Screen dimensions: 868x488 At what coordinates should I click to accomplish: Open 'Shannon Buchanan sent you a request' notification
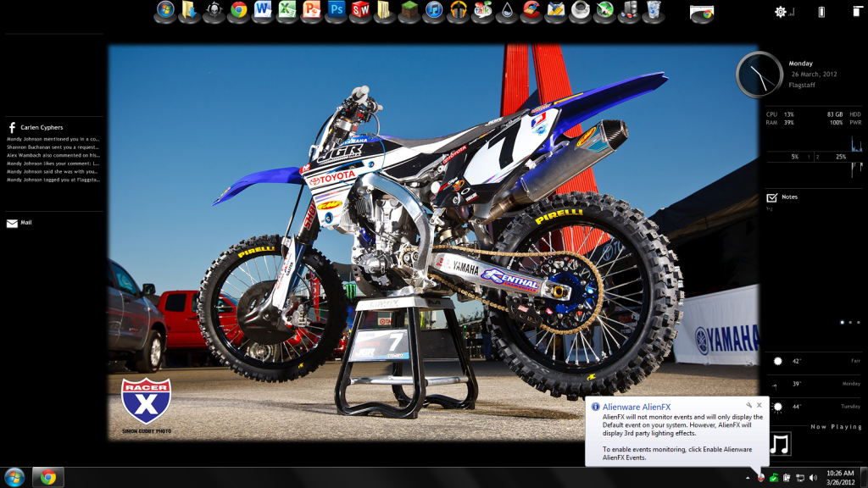[x=53, y=147]
